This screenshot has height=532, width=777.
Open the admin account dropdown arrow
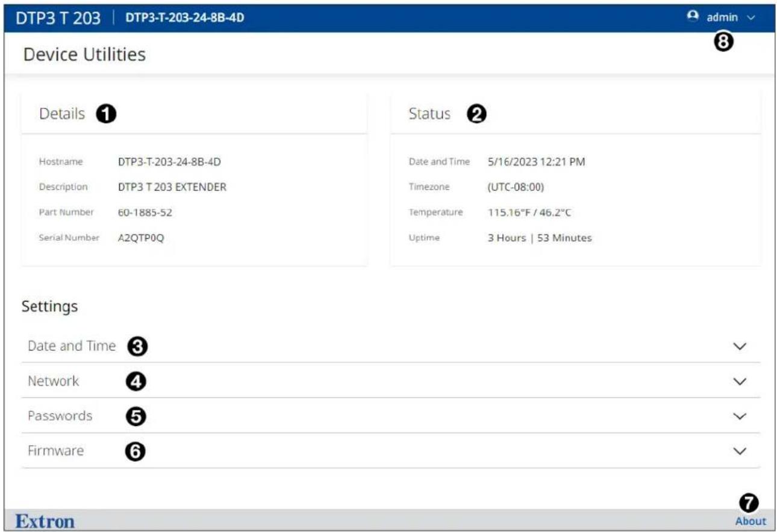(x=750, y=18)
